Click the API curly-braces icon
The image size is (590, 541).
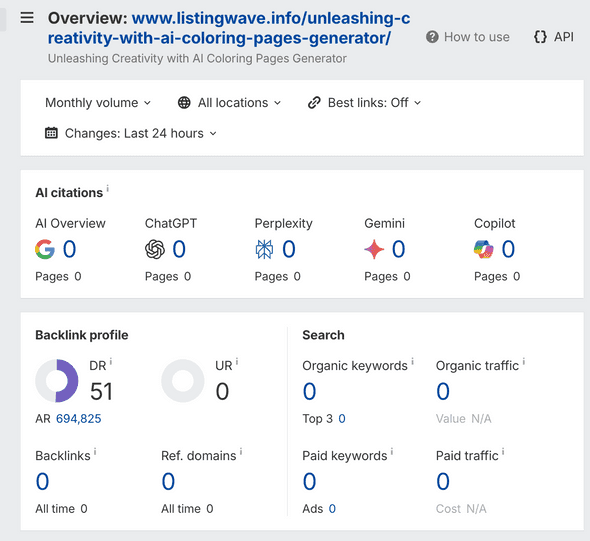[x=540, y=37]
